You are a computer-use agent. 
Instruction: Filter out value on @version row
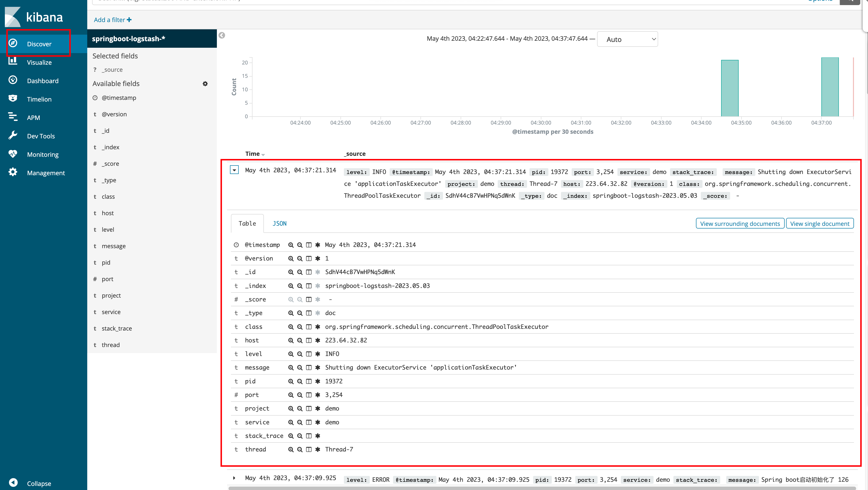300,259
